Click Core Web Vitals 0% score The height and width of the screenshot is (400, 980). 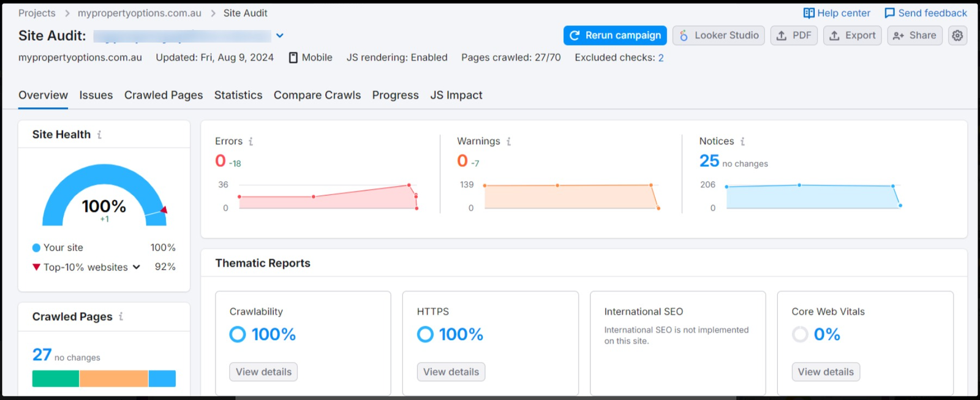click(x=827, y=334)
